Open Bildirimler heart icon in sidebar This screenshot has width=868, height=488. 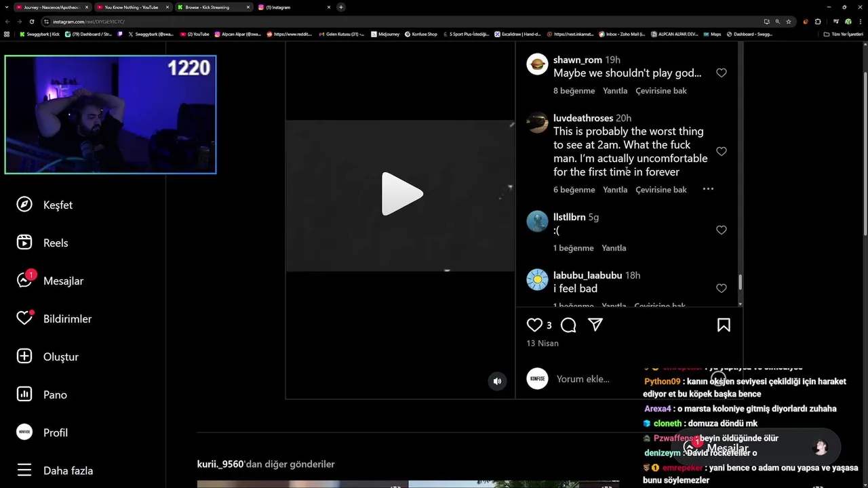point(24,319)
